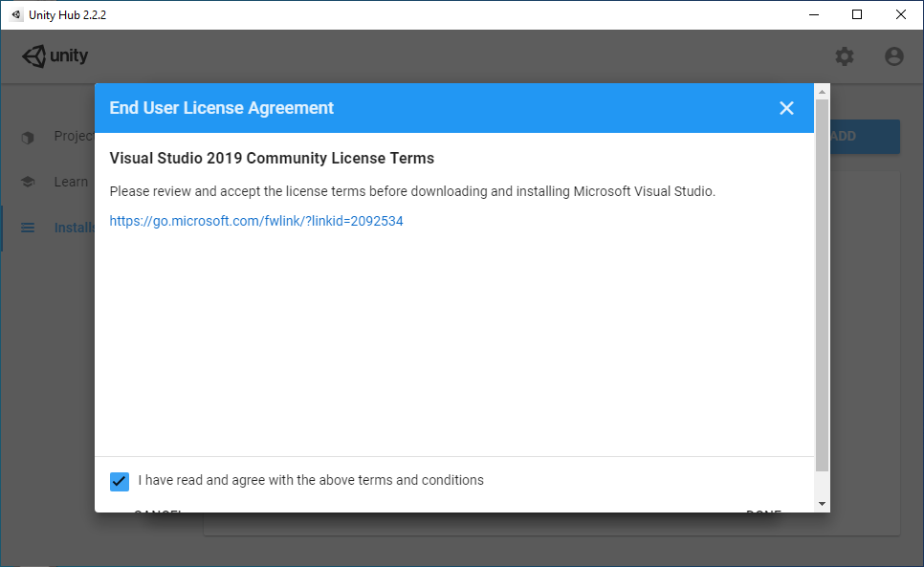Click the dialog vertical scrollbar thumb
This screenshot has height=567, width=924.
point(822,285)
